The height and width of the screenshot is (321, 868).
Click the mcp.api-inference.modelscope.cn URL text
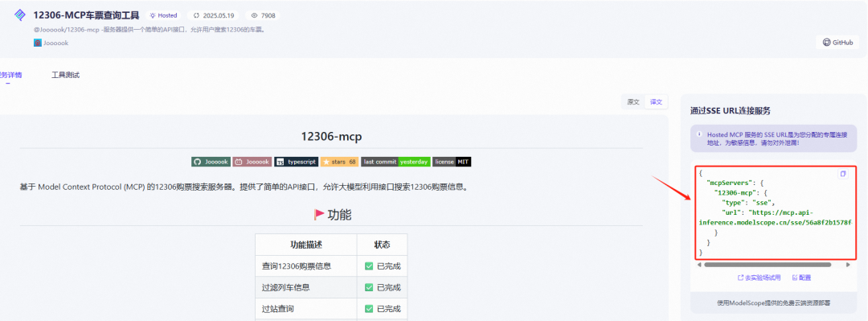775,217
